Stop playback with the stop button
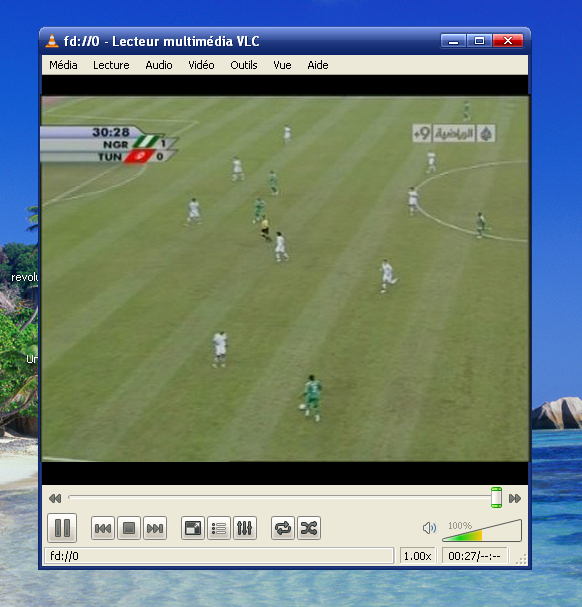 point(129,528)
